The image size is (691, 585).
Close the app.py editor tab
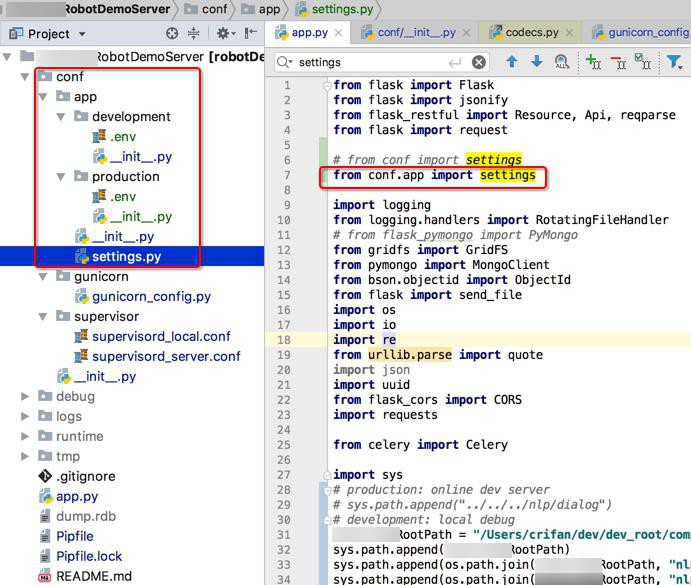click(x=338, y=32)
